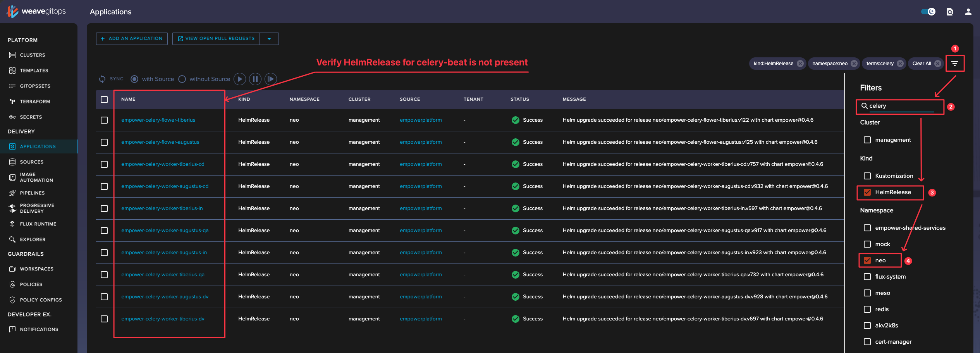Check the flux-system namespace filter

[867, 277]
